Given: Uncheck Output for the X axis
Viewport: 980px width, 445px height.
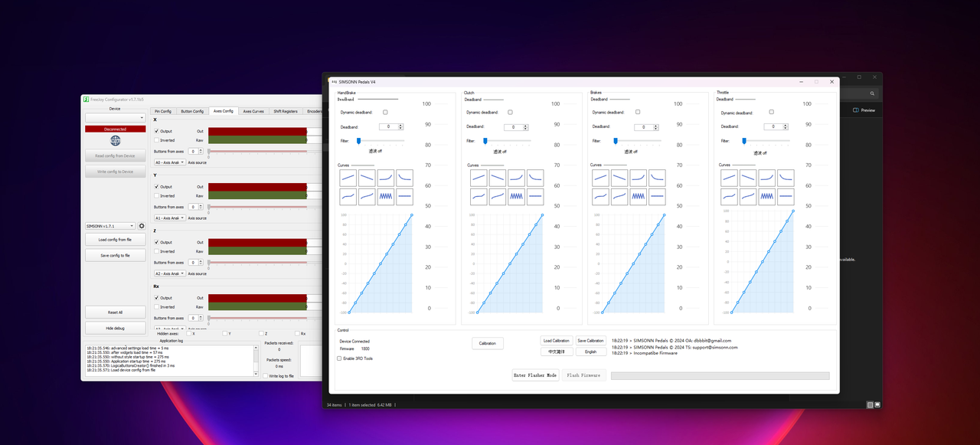Looking at the screenshot, I should tap(157, 131).
